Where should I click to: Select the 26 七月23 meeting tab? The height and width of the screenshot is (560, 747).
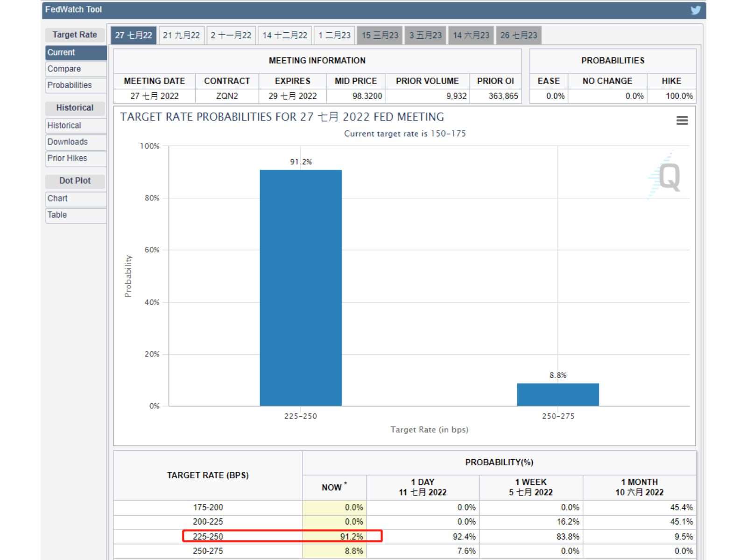[519, 35]
